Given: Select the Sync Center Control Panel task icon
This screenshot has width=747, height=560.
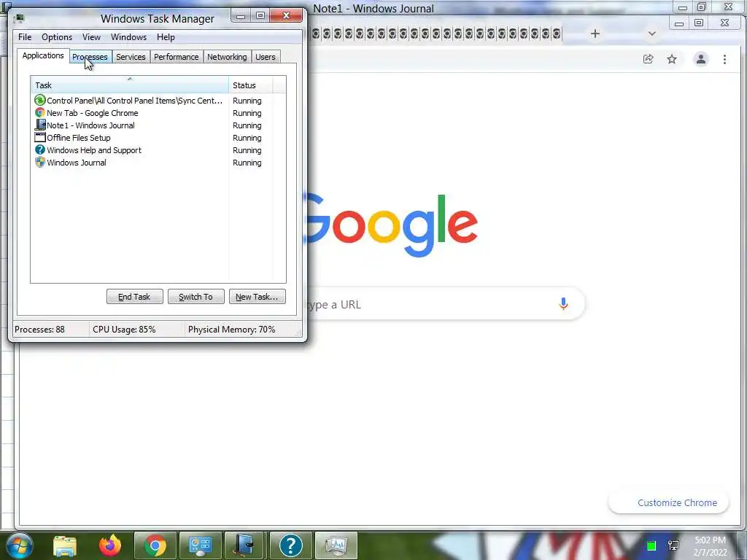Looking at the screenshot, I should [x=40, y=100].
